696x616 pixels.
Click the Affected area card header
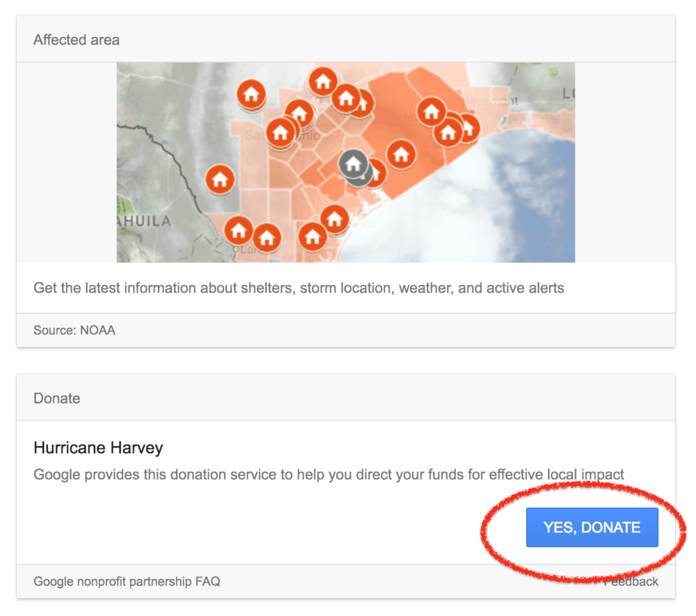[x=77, y=40]
